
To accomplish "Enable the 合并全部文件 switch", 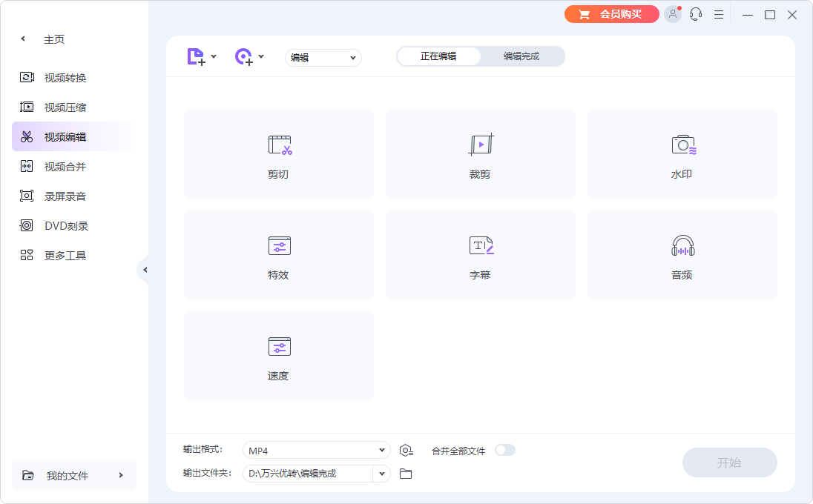I will 505,449.
